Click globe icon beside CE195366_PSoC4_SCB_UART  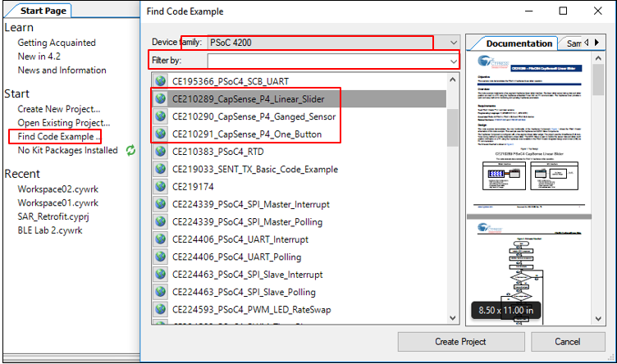(x=161, y=81)
